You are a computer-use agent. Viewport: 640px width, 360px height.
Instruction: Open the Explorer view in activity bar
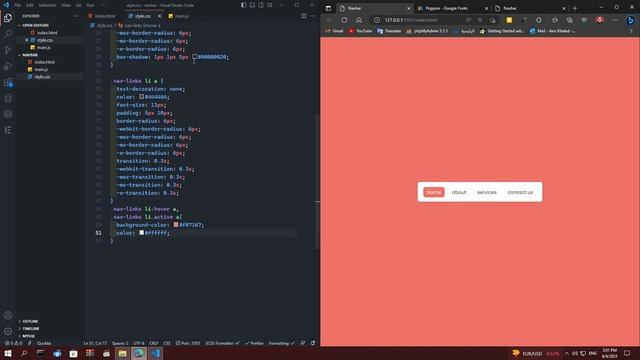(8, 18)
